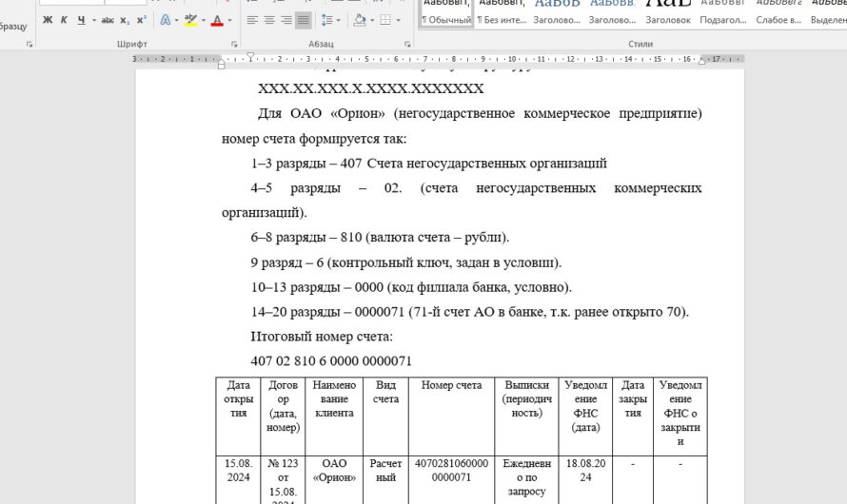Click the text 'номер счета формируется так:'

click(314, 139)
